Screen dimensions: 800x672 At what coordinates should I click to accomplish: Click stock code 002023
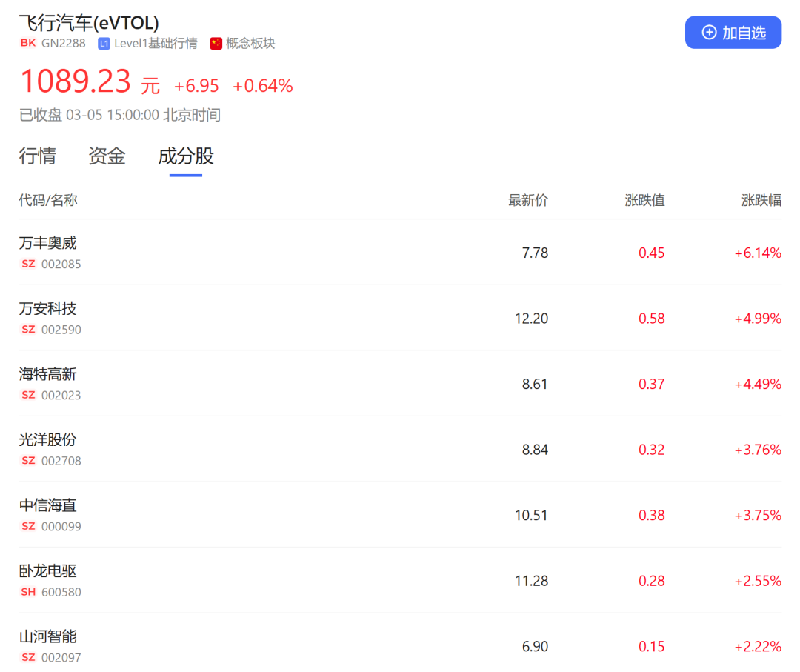coord(61,396)
